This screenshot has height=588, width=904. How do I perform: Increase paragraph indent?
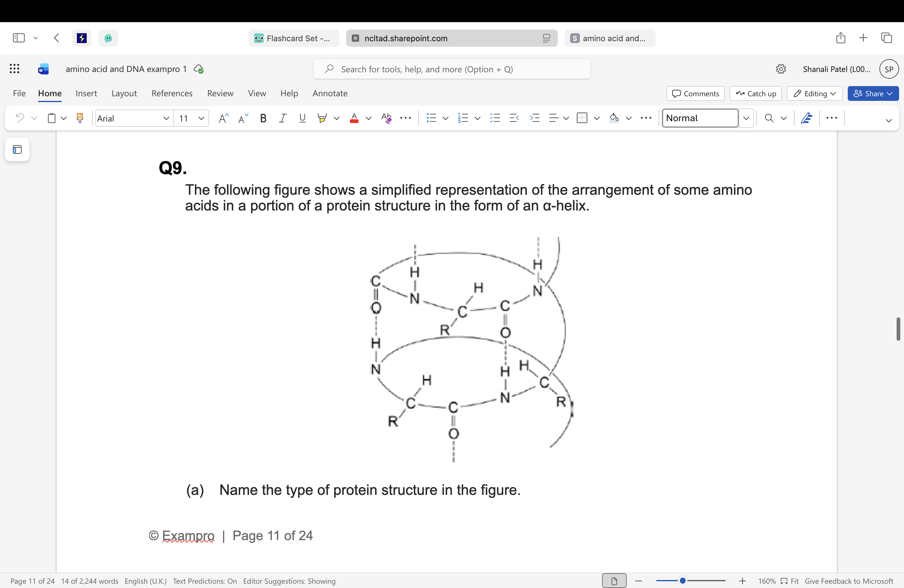pyautogui.click(x=534, y=118)
